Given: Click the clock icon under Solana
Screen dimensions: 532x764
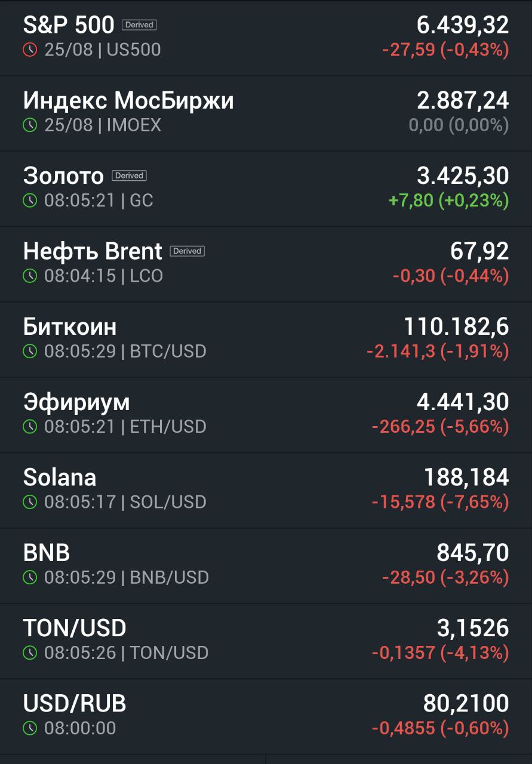Looking at the screenshot, I should [x=30, y=502].
